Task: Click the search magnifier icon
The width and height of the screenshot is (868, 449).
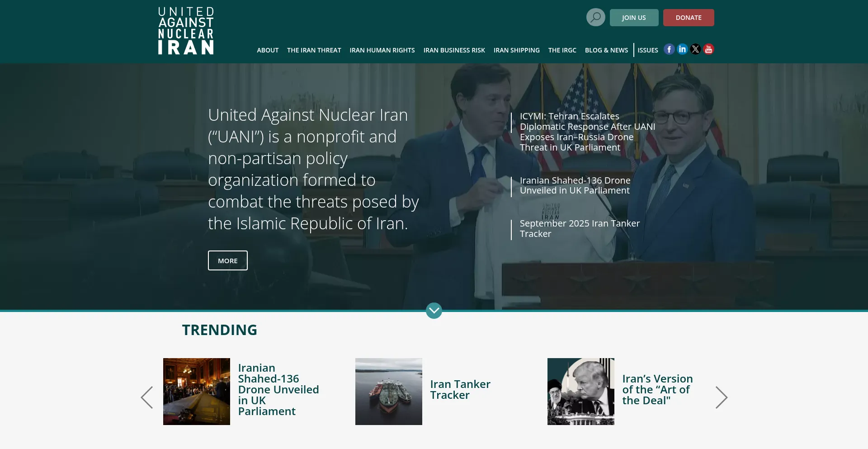Action: pyautogui.click(x=595, y=18)
